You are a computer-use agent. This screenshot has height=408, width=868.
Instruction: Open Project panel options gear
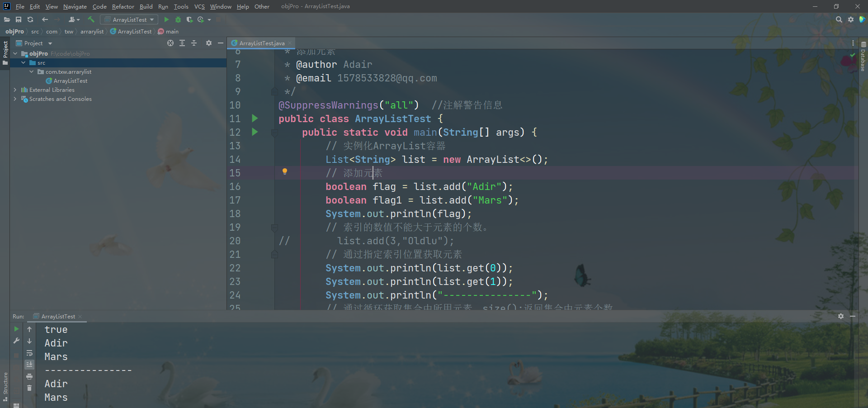[x=208, y=43]
